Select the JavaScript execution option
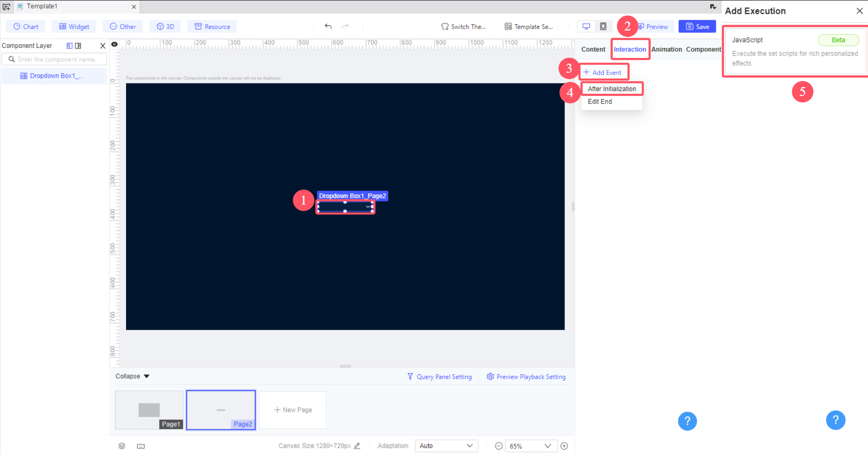The width and height of the screenshot is (868, 455). 794,51
